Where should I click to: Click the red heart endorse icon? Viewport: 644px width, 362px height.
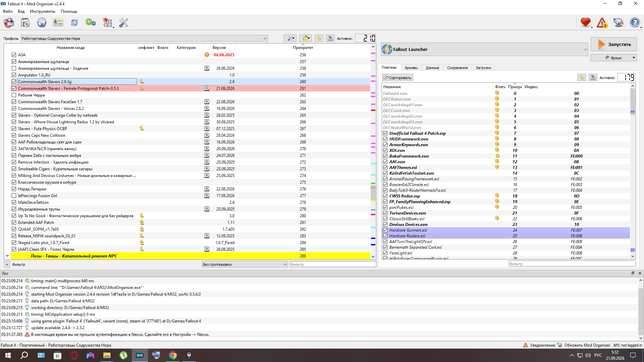click(x=586, y=23)
